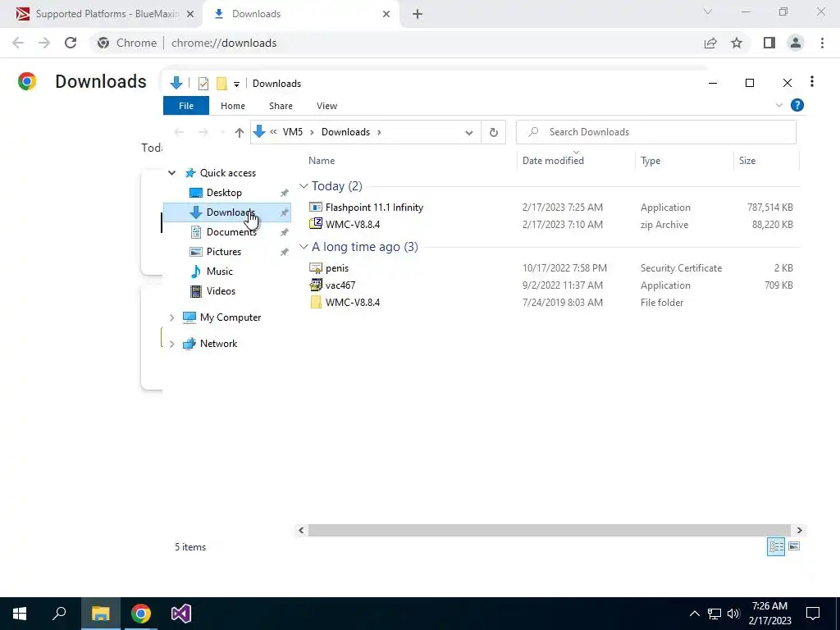
Task: Switch to Large icons view layout icon
Action: [x=794, y=546]
